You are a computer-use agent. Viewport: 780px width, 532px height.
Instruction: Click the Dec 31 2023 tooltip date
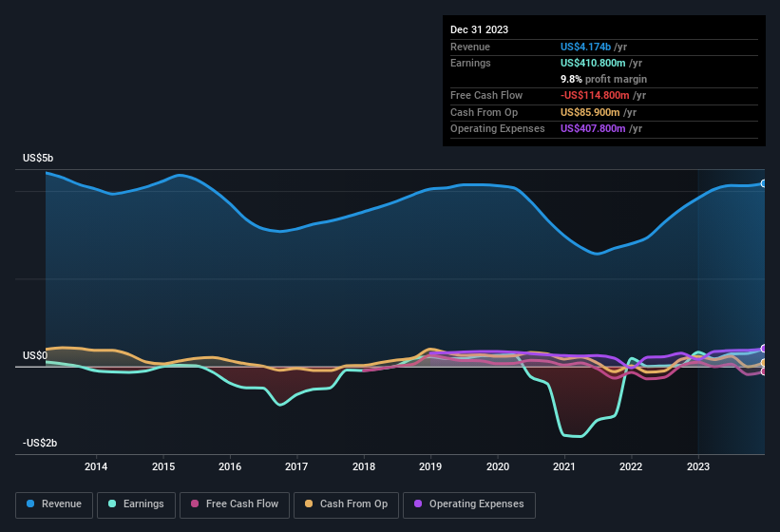point(479,29)
